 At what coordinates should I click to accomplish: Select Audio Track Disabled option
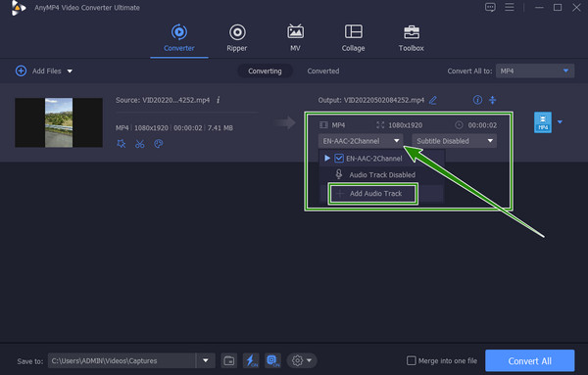point(382,175)
